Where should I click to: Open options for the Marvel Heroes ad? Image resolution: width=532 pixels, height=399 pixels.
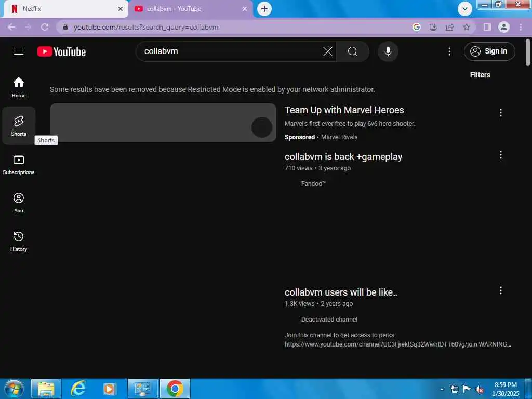500,113
